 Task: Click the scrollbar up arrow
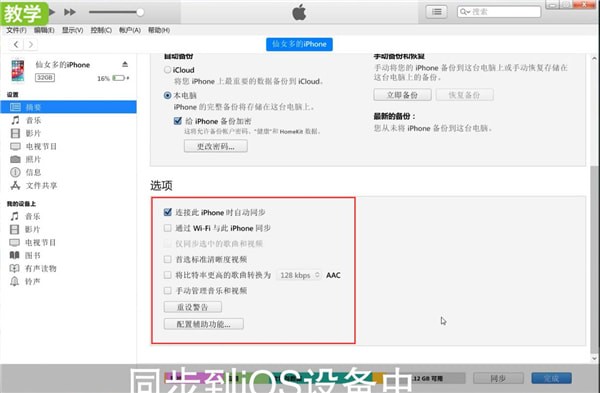tap(594, 59)
